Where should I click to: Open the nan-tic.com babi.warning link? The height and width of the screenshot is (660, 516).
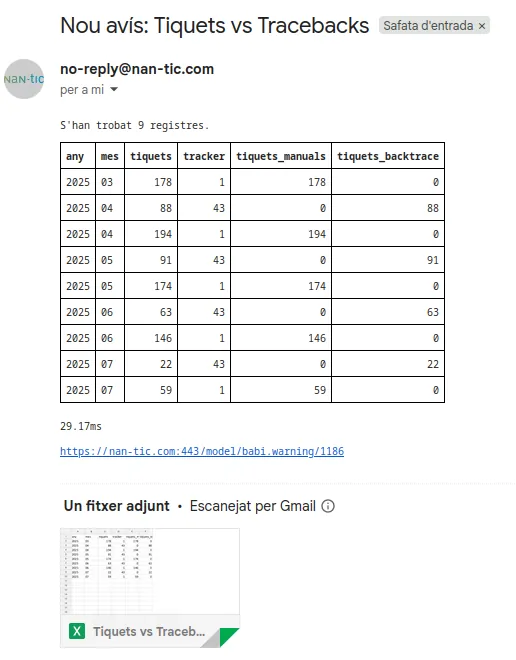point(202,451)
